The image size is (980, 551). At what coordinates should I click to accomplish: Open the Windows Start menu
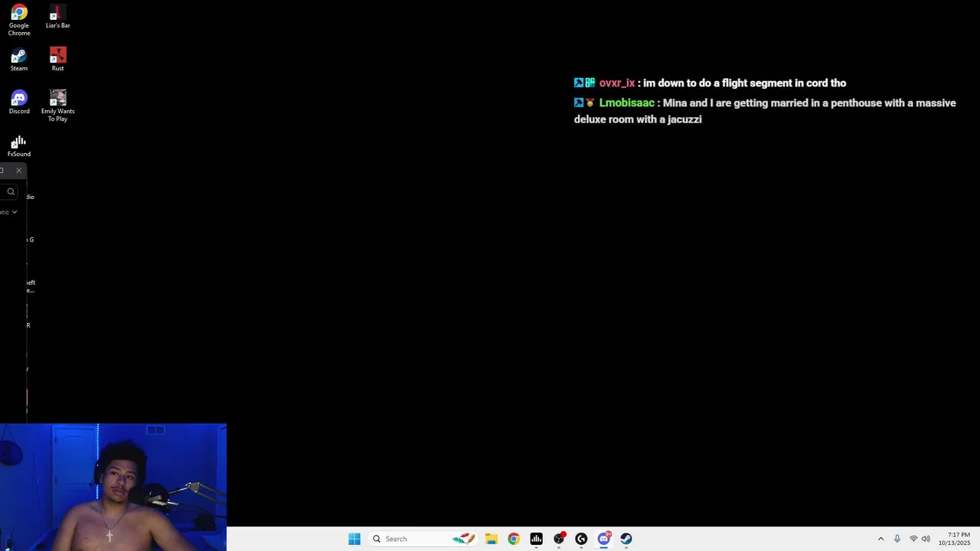[354, 539]
